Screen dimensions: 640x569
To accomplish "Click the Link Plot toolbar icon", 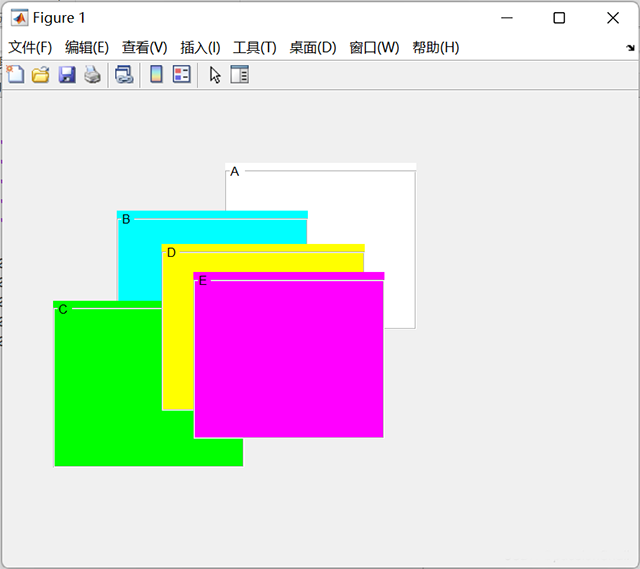I will 124,75.
